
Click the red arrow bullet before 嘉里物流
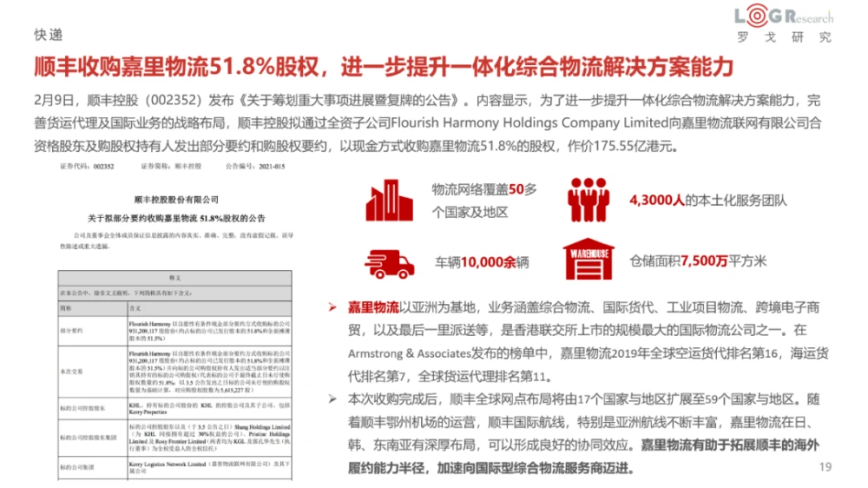pos(332,307)
